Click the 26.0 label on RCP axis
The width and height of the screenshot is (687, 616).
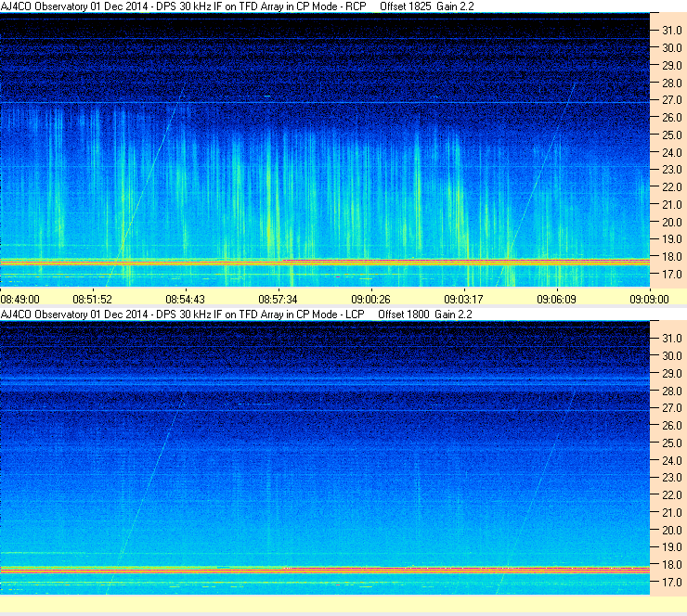672,118
